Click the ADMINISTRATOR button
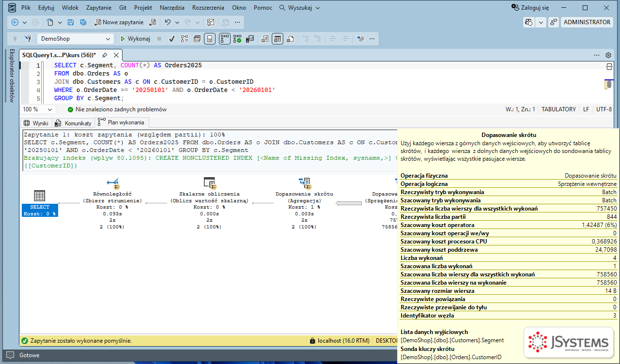 tap(587, 22)
